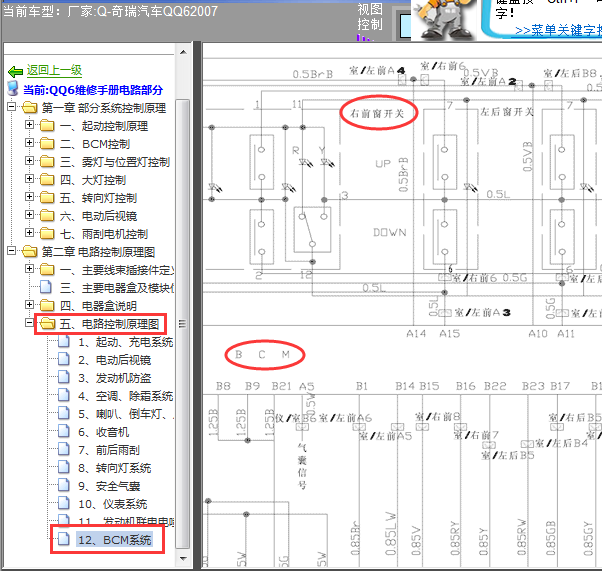Open the 10、仪表系统 diagram page
This screenshot has height=571, width=602.
[x=112, y=504]
